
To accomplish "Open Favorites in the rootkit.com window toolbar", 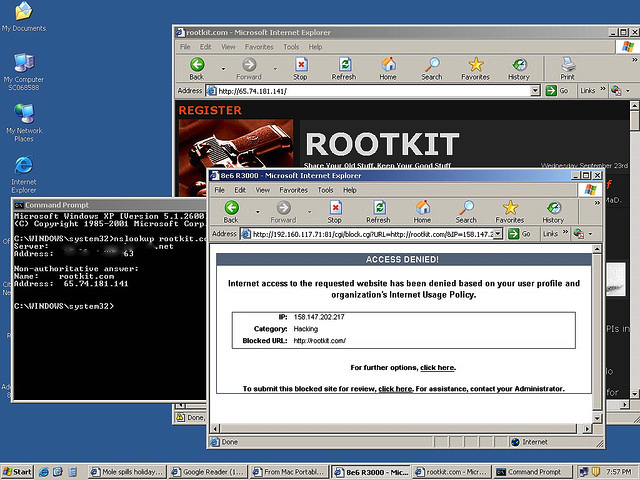I will [476, 69].
